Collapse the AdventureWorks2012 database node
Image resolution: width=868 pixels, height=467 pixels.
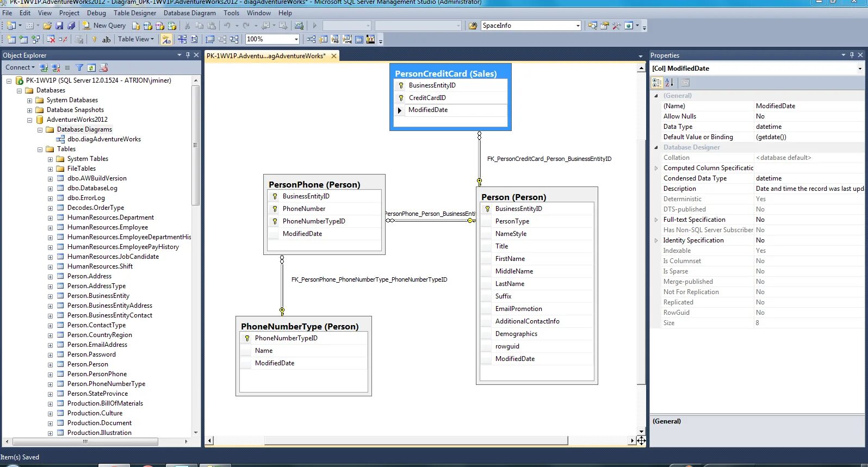(30, 120)
